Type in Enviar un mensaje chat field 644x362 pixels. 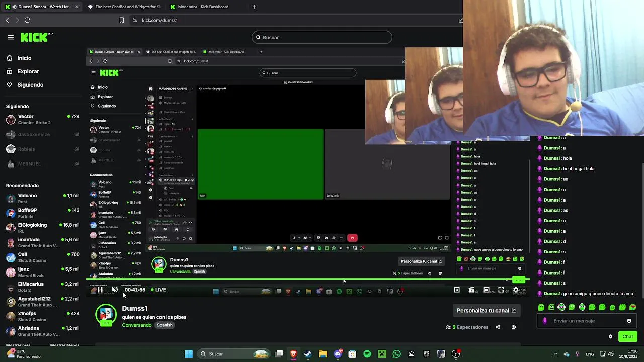[586, 321]
